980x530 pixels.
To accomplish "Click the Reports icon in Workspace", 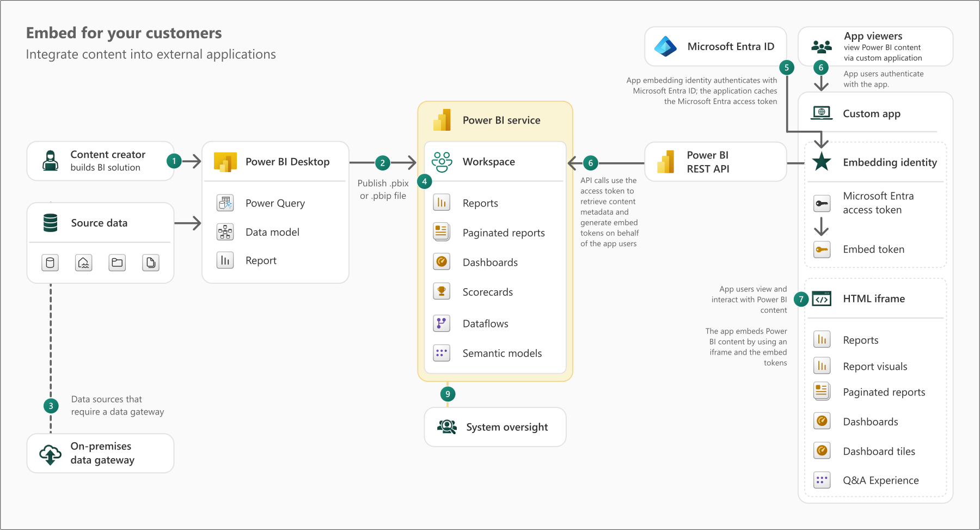I will [x=442, y=203].
